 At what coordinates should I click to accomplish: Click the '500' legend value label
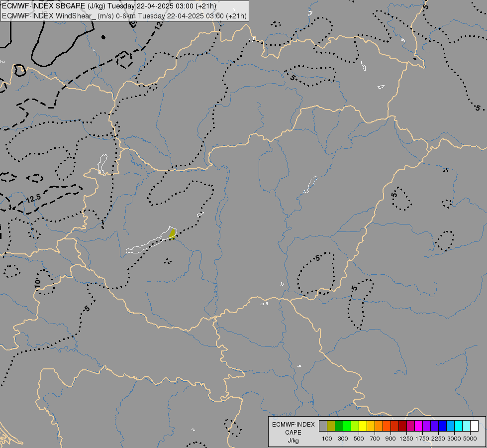pos(359,439)
